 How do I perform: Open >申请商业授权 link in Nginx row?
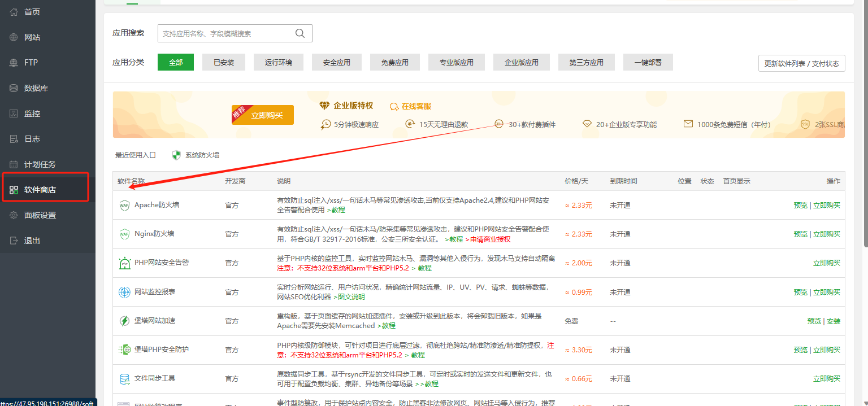488,239
